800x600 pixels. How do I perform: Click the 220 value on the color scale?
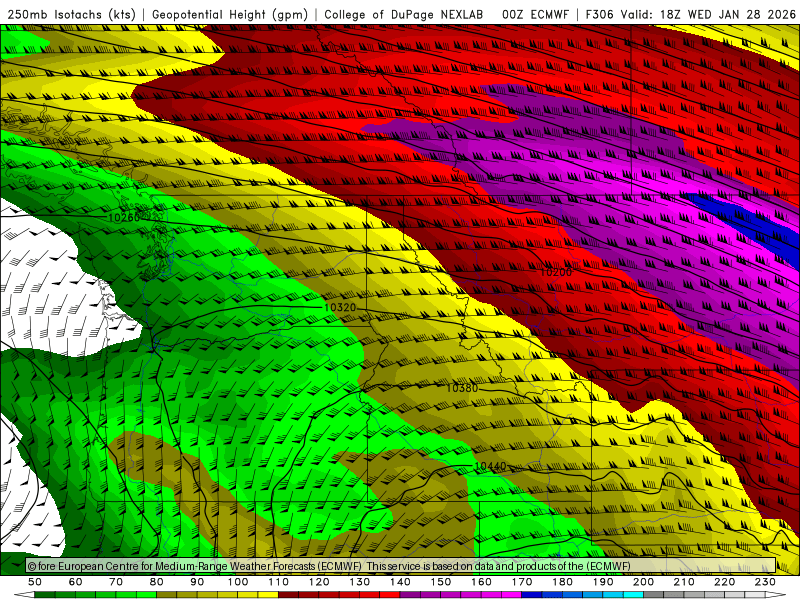pyautogui.click(x=724, y=582)
